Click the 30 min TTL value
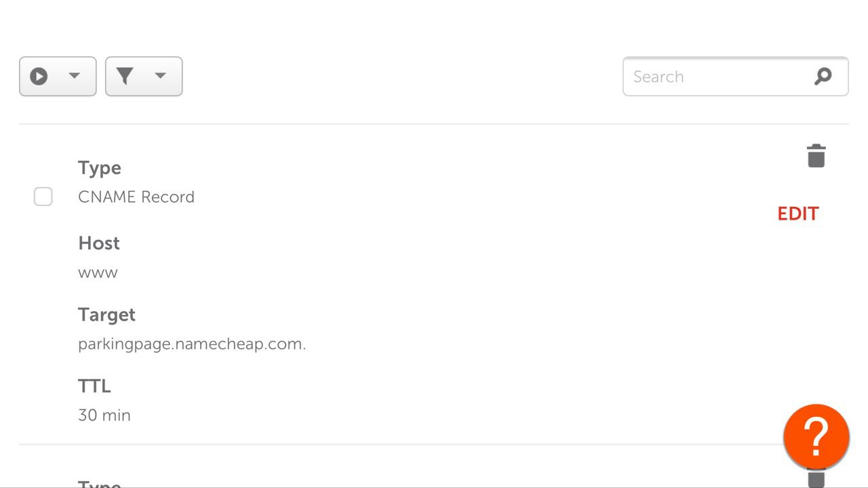Screen dimensions: 868x488 pyautogui.click(x=104, y=415)
